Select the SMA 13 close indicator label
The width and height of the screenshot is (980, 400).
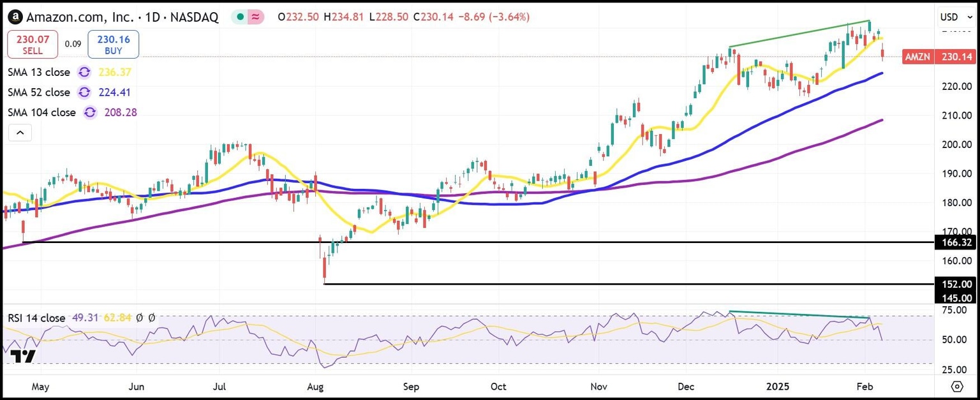[39, 73]
